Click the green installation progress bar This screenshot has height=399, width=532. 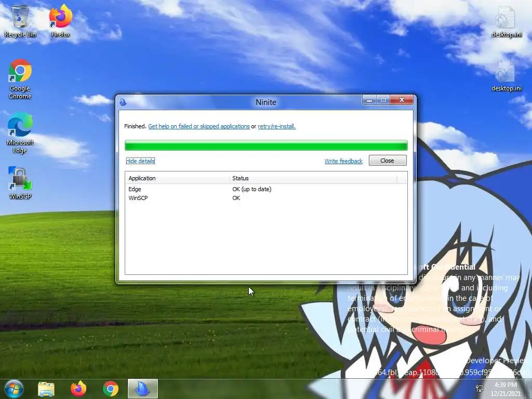[266, 145]
